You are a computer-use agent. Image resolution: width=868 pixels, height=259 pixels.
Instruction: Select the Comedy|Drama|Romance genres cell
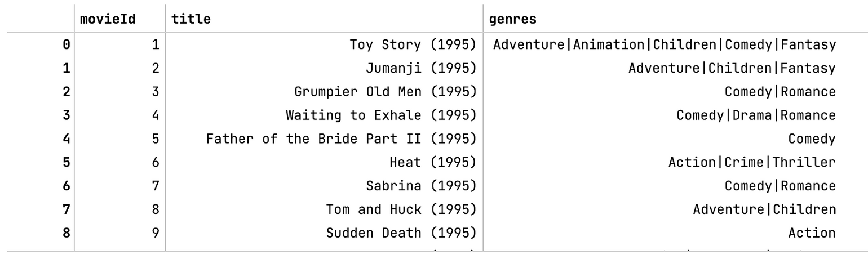click(x=756, y=115)
